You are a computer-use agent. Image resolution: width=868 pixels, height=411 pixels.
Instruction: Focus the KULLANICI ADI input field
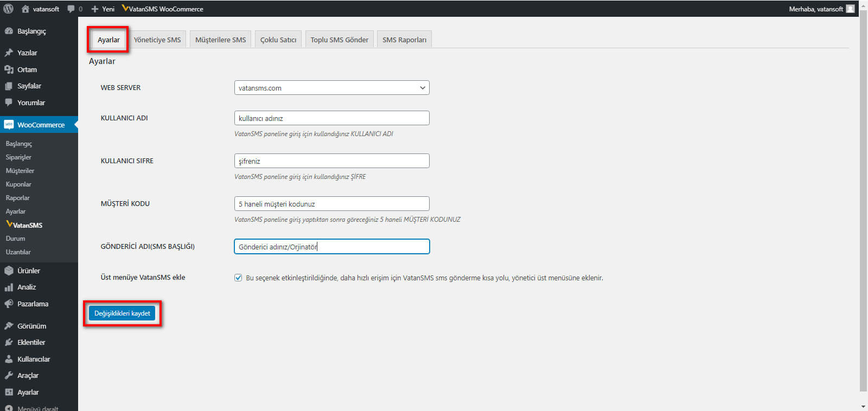(x=331, y=118)
